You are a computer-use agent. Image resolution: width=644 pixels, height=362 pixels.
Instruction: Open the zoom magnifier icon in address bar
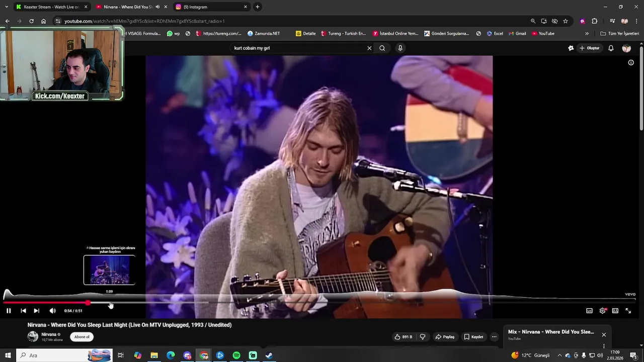point(533,21)
